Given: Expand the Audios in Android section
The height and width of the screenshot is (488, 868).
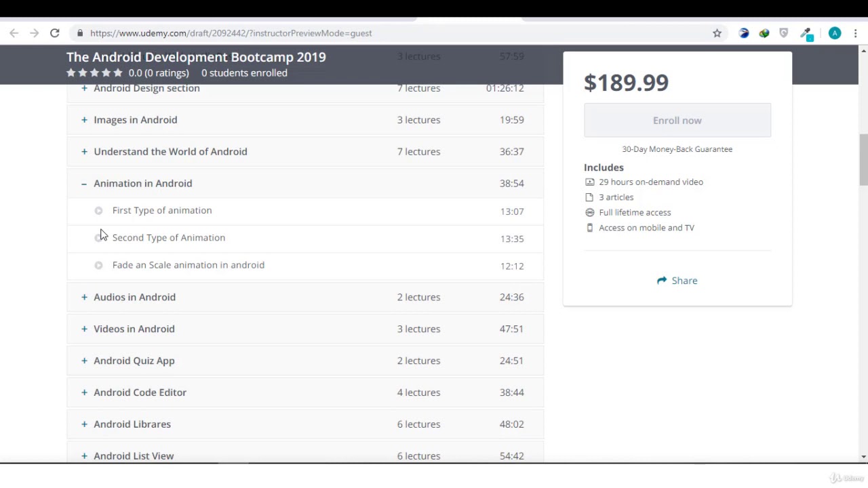Looking at the screenshot, I should [x=84, y=297].
